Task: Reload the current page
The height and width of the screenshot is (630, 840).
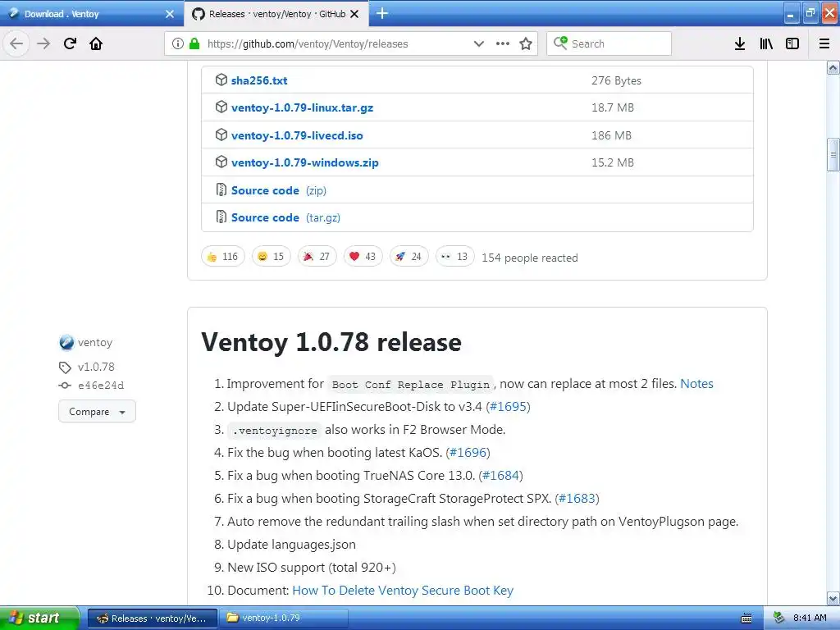Action: click(70, 43)
